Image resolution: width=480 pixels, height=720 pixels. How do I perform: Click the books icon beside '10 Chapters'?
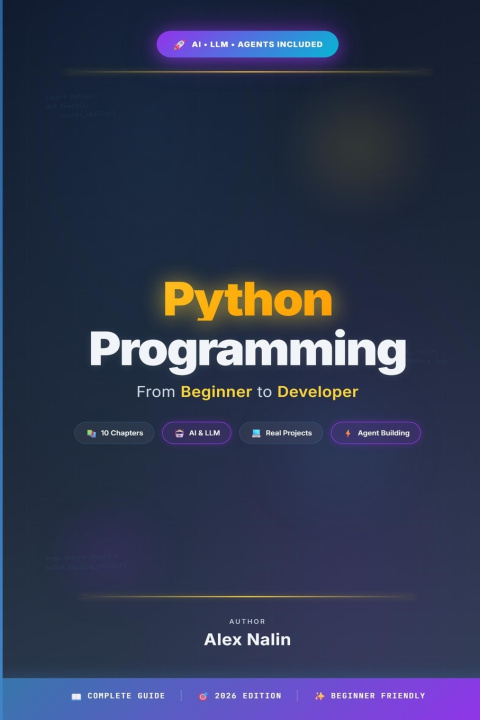point(91,433)
